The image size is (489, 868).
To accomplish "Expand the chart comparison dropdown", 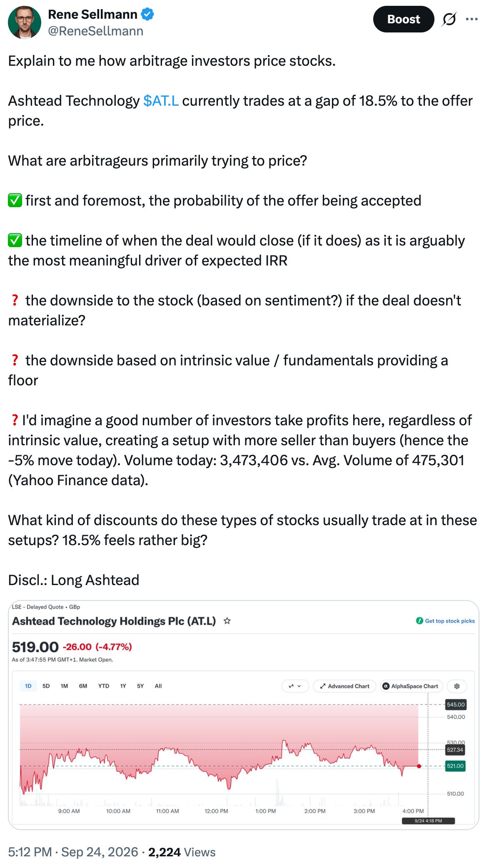I will pos(295,686).
